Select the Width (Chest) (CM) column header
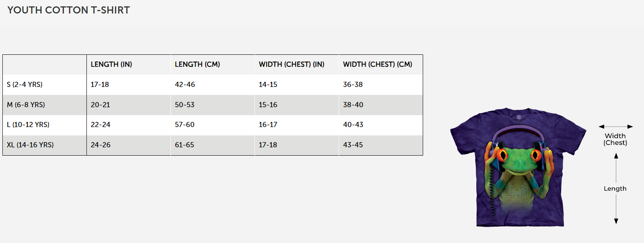The image size is (644, 243). 378,64
